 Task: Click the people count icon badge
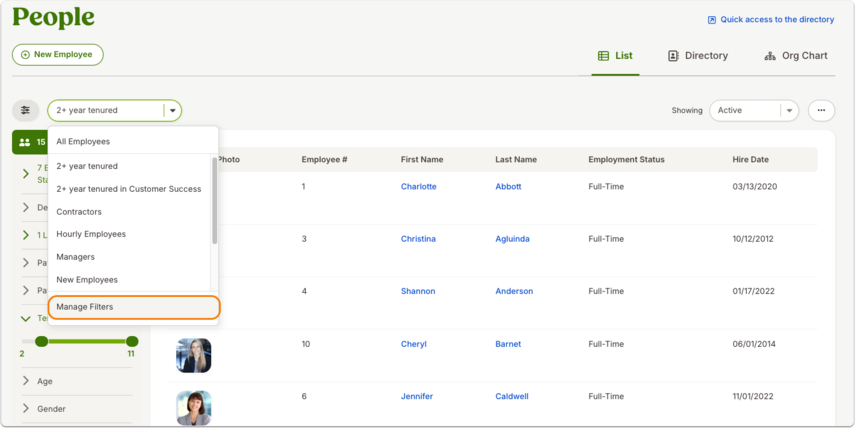click(x=25, y=142)
